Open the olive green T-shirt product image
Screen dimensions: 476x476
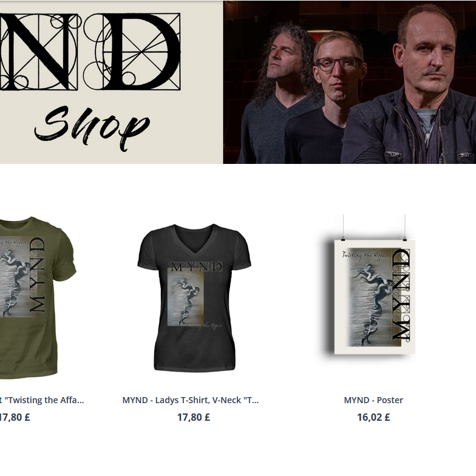click(35, 297)
